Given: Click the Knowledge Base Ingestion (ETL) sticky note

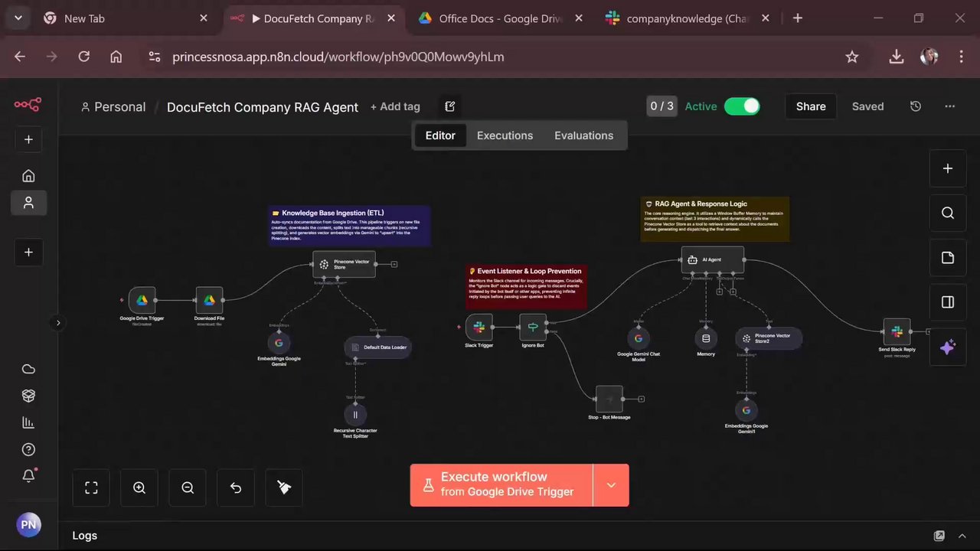Looking at the screenshot, I should (x=349, y=226).
